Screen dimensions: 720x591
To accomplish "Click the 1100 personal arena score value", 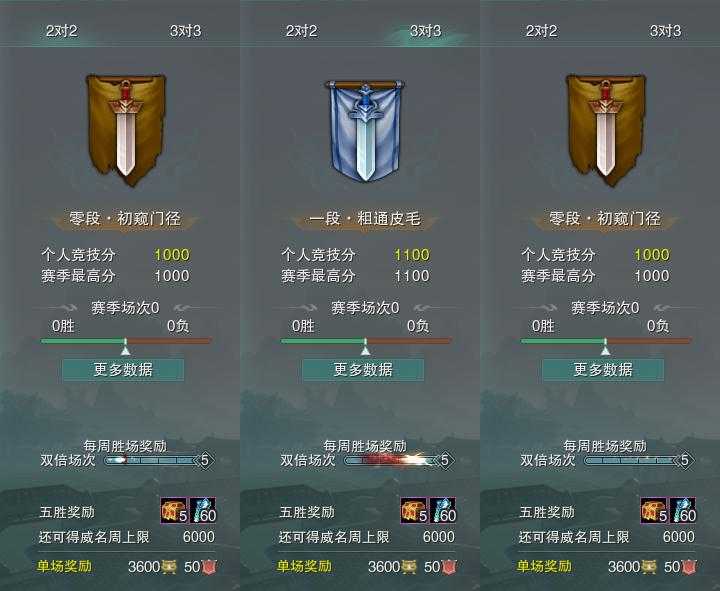I will pyautogui.click(x=412, y=255).
